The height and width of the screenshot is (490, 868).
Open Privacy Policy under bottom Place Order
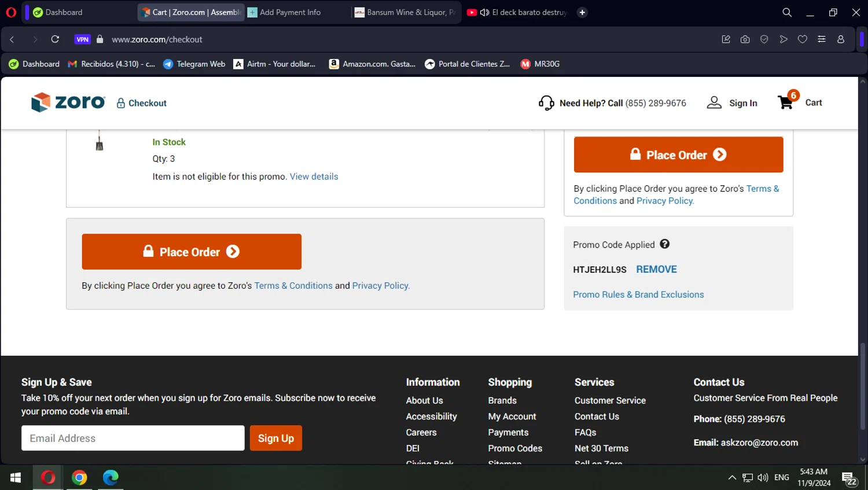point(381,286)
